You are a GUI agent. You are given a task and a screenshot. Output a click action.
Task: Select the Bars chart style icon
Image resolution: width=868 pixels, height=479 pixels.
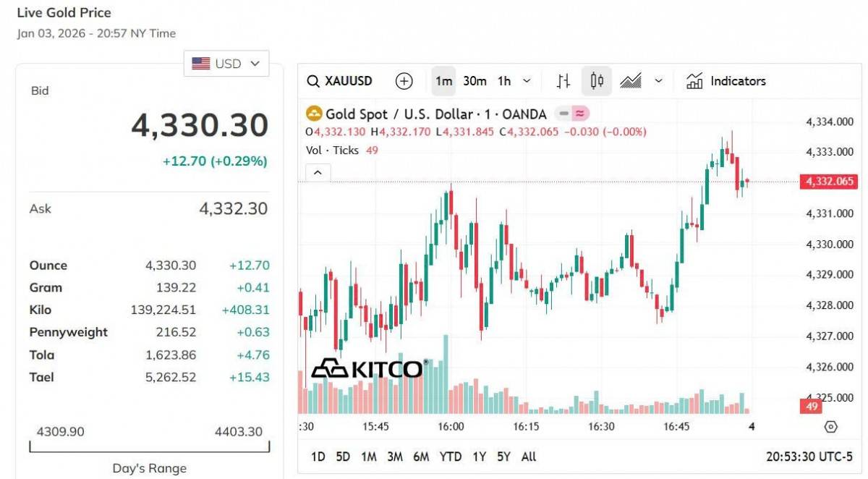click(x=563, y=81)
